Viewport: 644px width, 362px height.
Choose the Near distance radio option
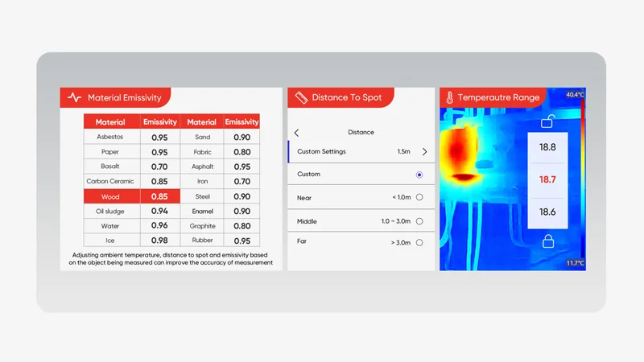coord(419,198)
